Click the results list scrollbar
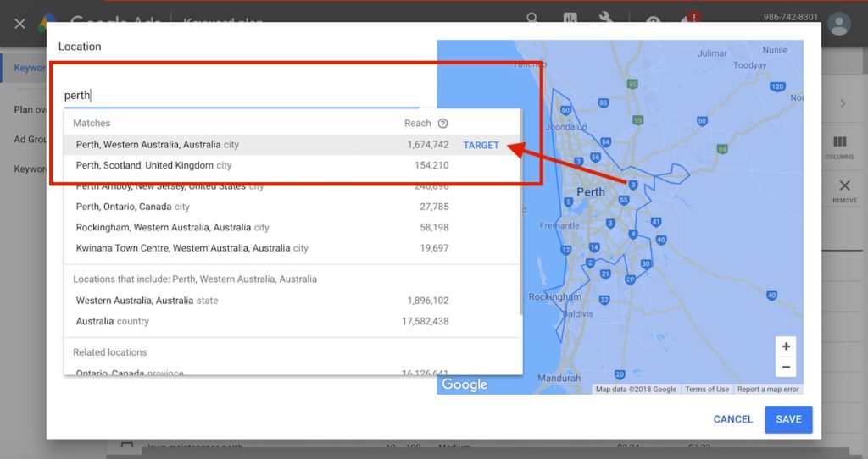This screenshot has width=868, height=459. point(521,213)
